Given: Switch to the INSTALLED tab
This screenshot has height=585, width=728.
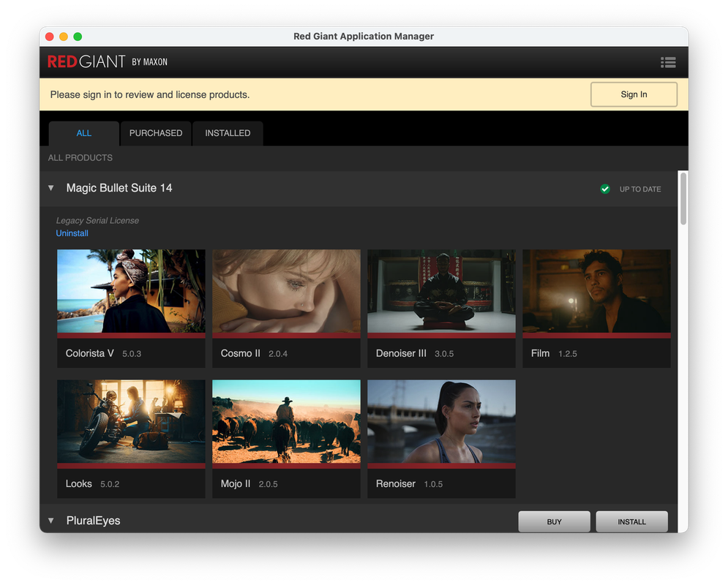Looking at the screenshot, I should pos(228,133).
